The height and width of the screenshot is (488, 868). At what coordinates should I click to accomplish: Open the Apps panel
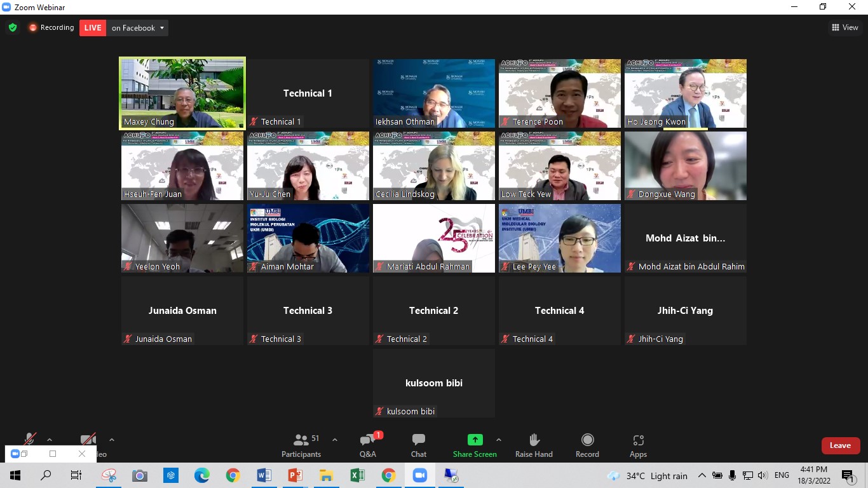(638, 445)
